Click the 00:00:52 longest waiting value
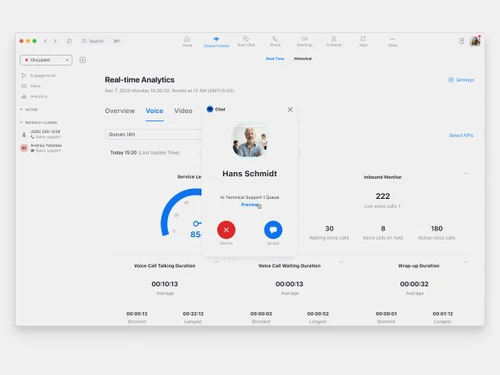This screenshot has height=375, width=500. tap(318, 314)
